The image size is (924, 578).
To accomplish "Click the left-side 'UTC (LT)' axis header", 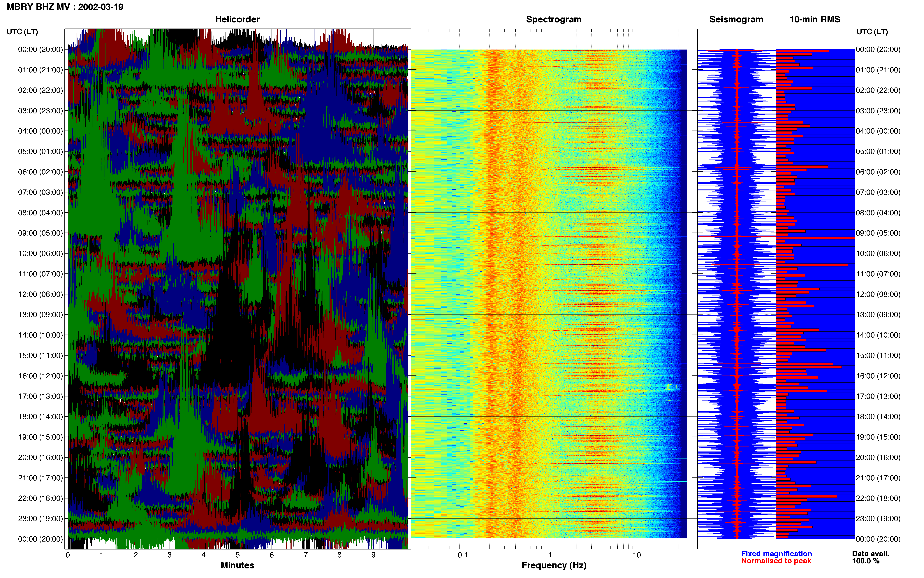I will (x=22, y=32).
